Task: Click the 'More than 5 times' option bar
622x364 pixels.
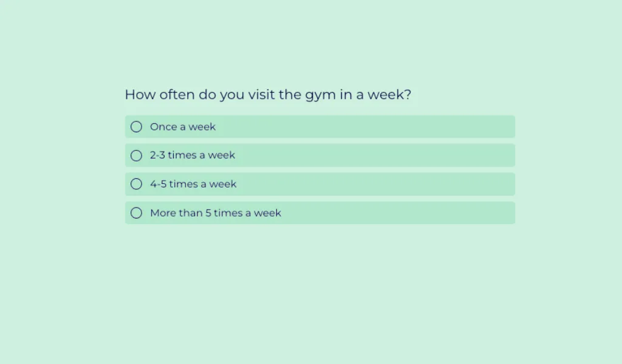Action: click(364, 213)
